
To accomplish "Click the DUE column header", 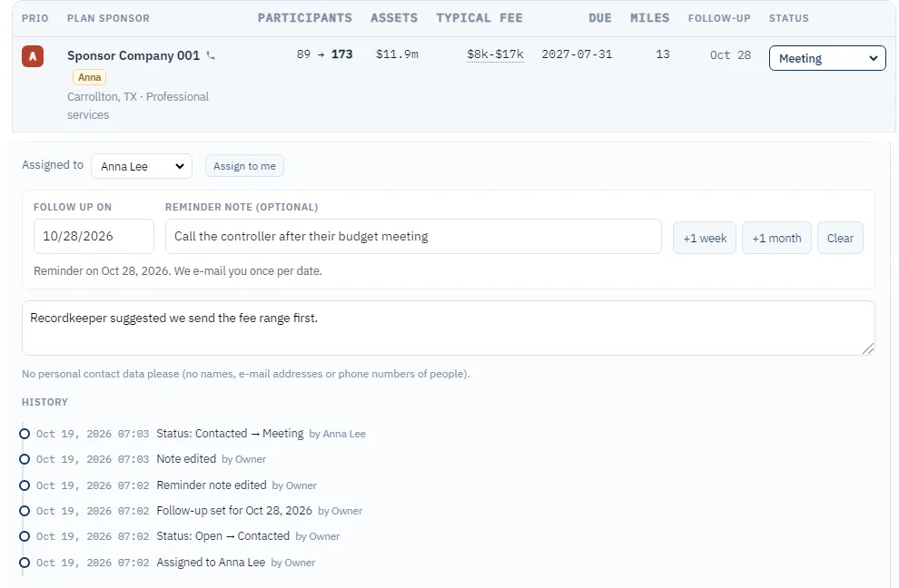I will [x=599, y=18].
